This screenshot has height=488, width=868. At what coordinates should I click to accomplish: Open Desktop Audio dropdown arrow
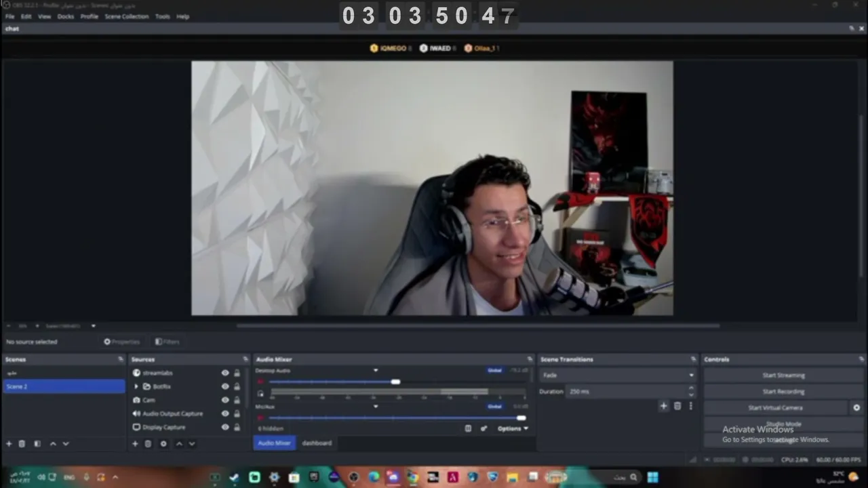376,371
